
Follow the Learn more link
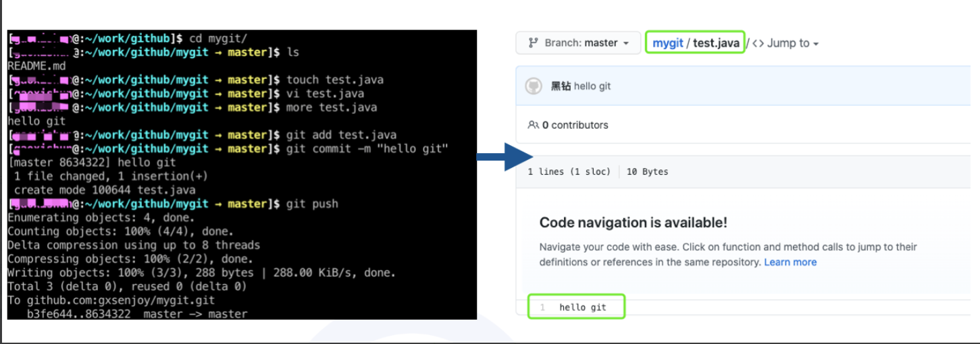(x=790, y=262)
